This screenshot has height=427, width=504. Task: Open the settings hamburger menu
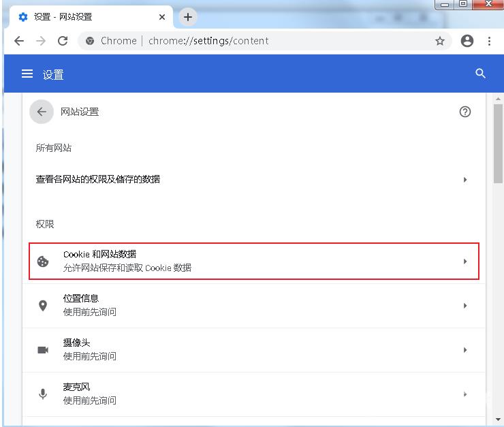pos(27,74)
